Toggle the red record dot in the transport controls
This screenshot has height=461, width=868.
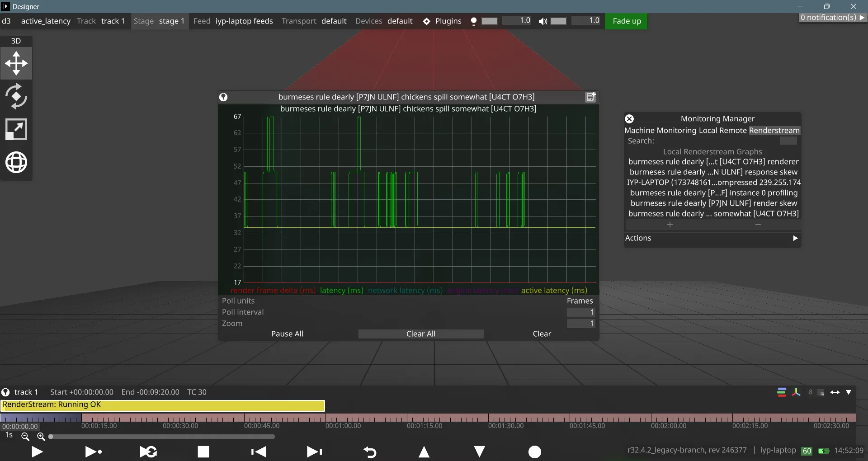pyautogui.click(x=534, y=452)
